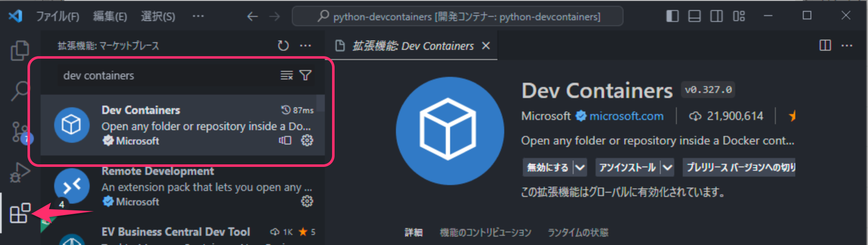Open the Explorer view in activity bar

pos(20,50)
